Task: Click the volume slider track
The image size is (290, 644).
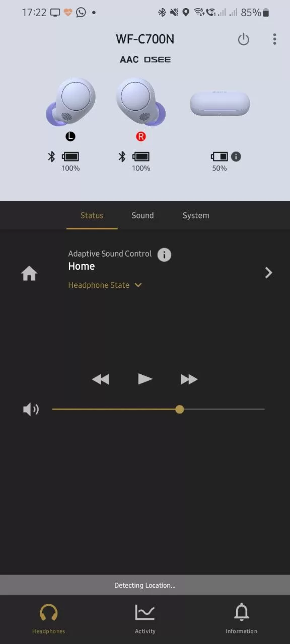Action: coord(158,410)
